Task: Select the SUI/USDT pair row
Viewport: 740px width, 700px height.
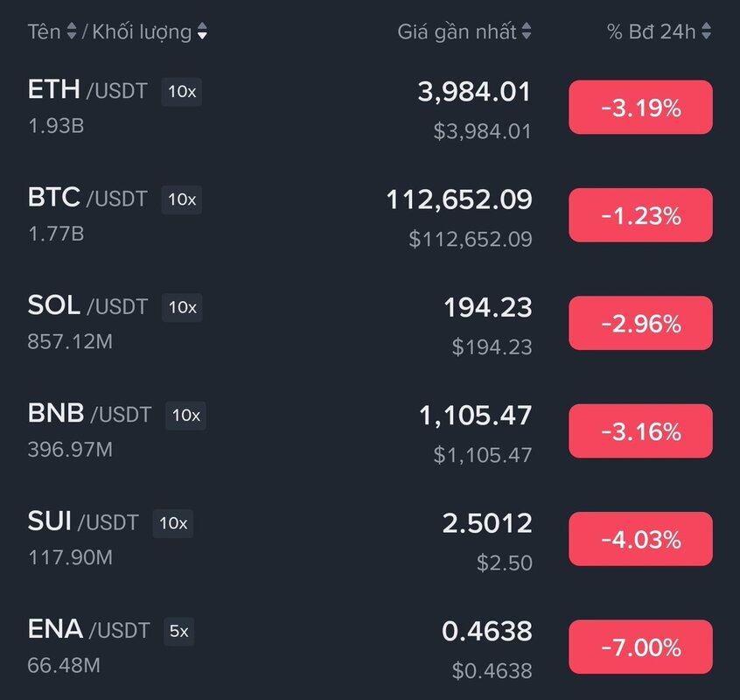Action: (83, 523)
